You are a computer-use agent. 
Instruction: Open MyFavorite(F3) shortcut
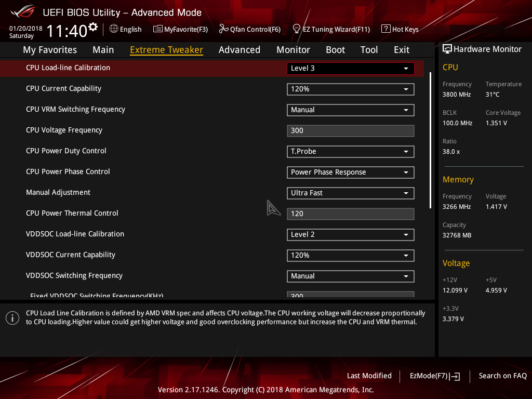tap(180, 29)
